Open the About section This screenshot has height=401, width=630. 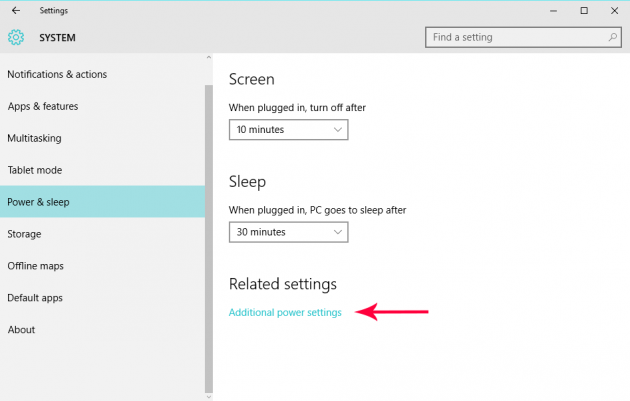[21, 330]
